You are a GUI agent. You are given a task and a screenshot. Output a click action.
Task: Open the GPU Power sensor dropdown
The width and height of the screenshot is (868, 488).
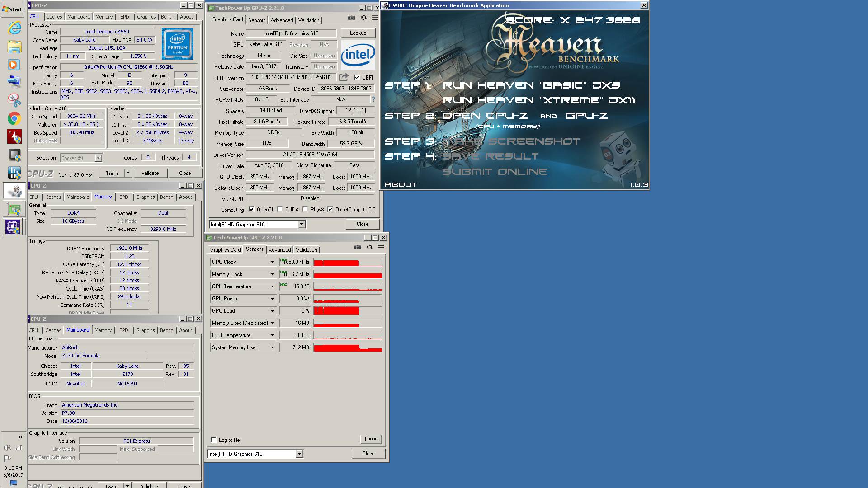tap(272, 299)
